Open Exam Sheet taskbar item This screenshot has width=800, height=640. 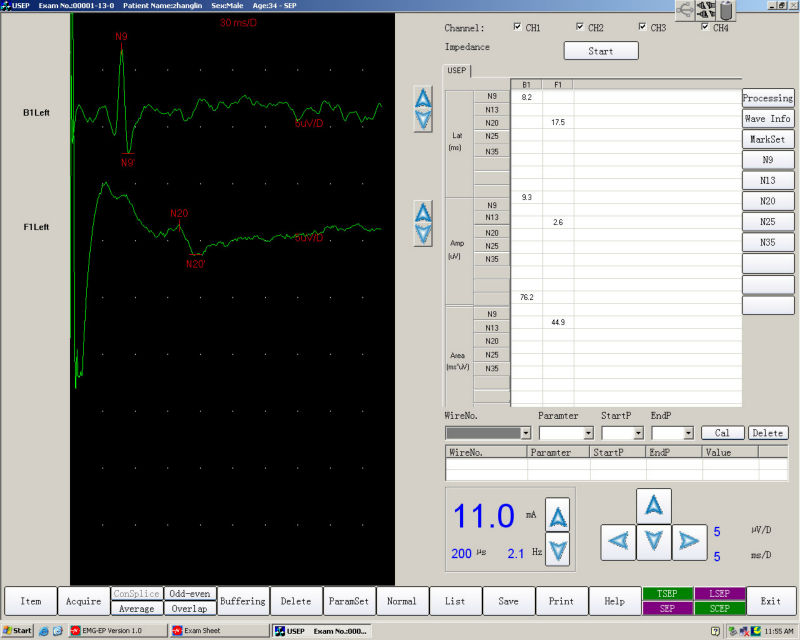219,631
